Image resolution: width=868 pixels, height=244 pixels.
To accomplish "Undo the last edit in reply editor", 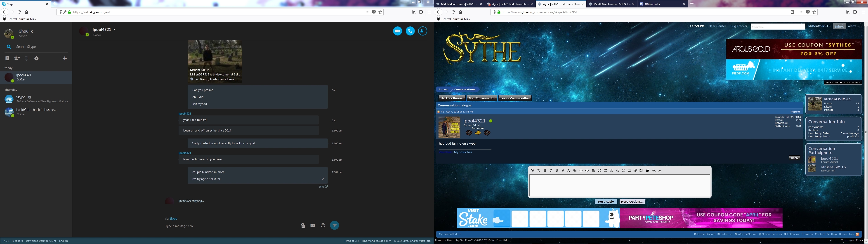I will (654, 171).
